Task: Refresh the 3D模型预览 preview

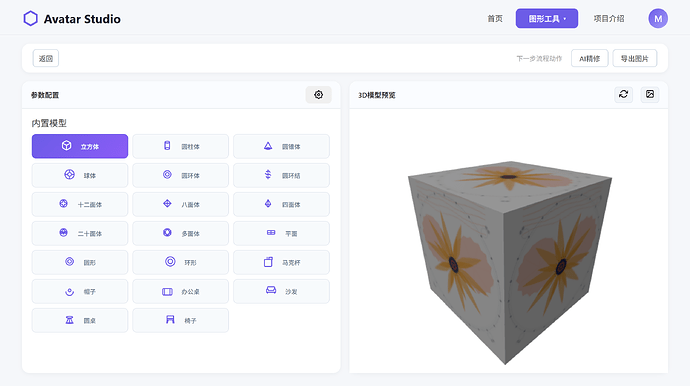Action: pos(624,94)
